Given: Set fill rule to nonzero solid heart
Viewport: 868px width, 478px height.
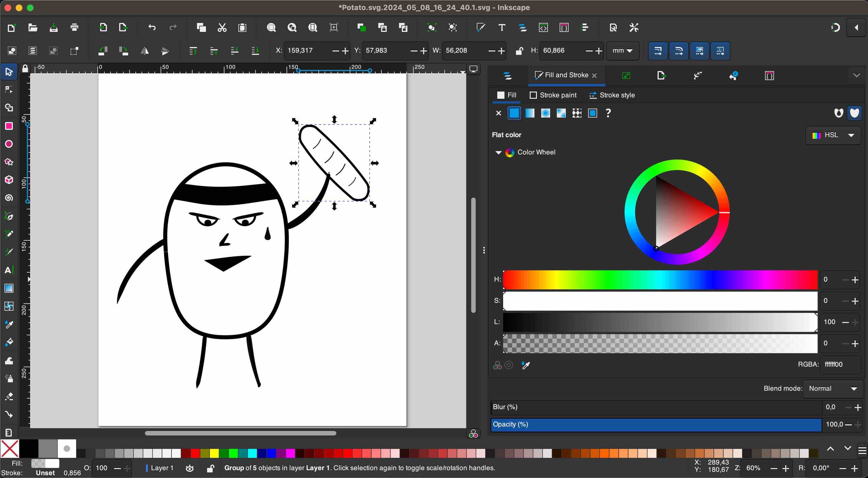Looking at the screenshot, I should [x=855, y=113].
